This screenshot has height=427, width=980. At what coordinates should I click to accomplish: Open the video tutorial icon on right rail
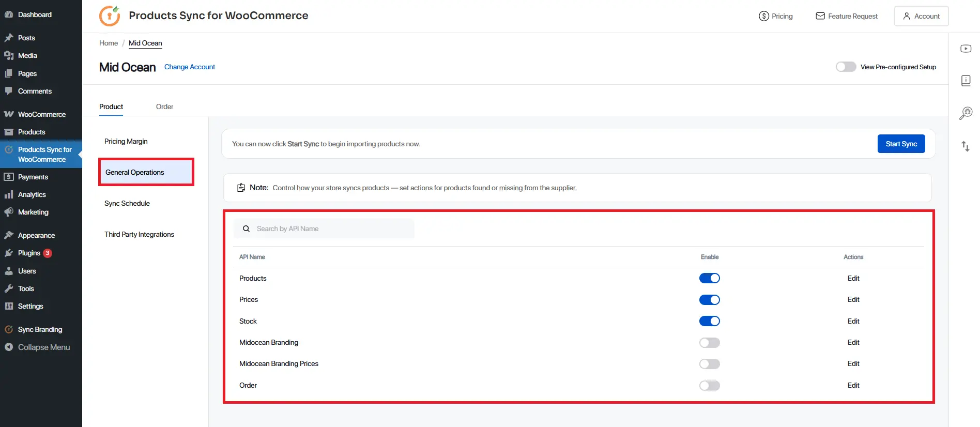pos(966,49)
